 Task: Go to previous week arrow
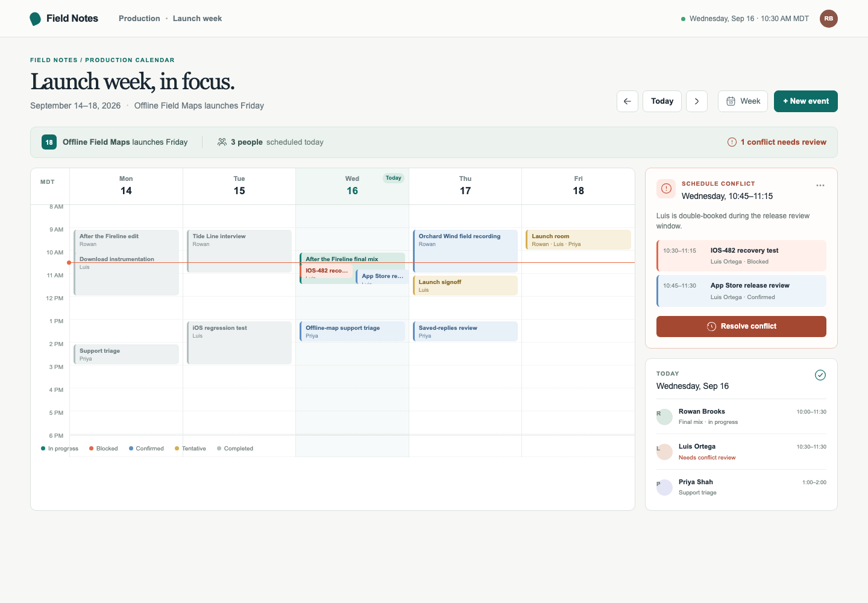click(627, 101)
